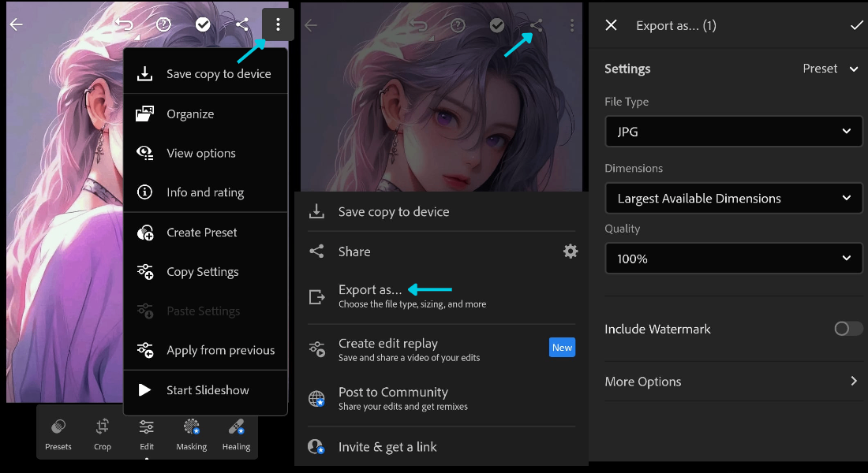Open the Quality 100% dropdown
This screenshot has height=473, width=868.
click(x=734, y=259)
